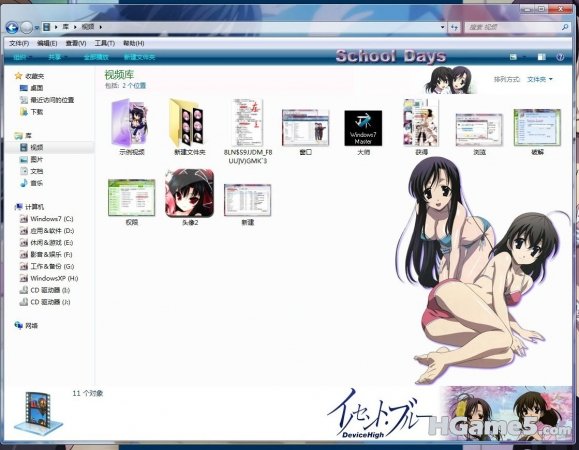Open the 查看(V) menu

click(76, 43)
